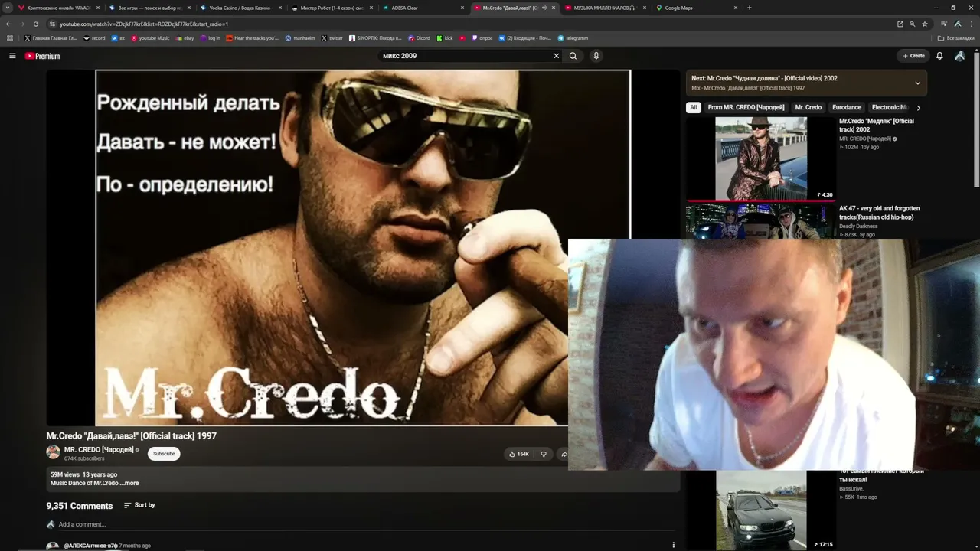This screenshot has height=551, width=980.
Task: Open YouTube notifications bell
Action: 939,56
